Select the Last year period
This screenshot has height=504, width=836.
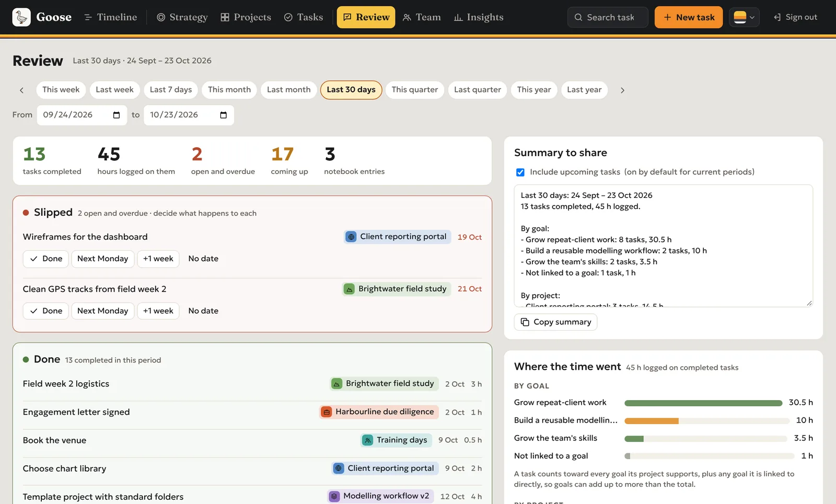click(584, 90)
